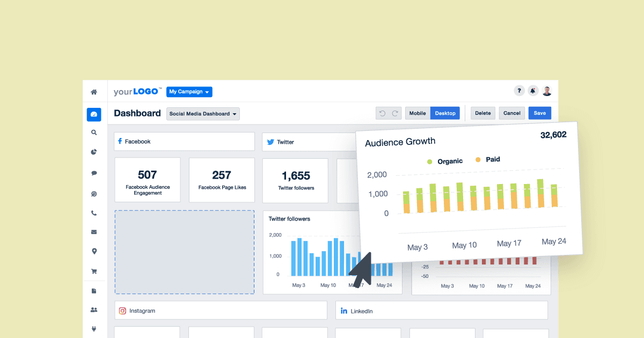Image resolution: width=644 pixels, height=338 pixels.
Task: Select the location pin icon in the sidebar
Action: coord(94,251)
